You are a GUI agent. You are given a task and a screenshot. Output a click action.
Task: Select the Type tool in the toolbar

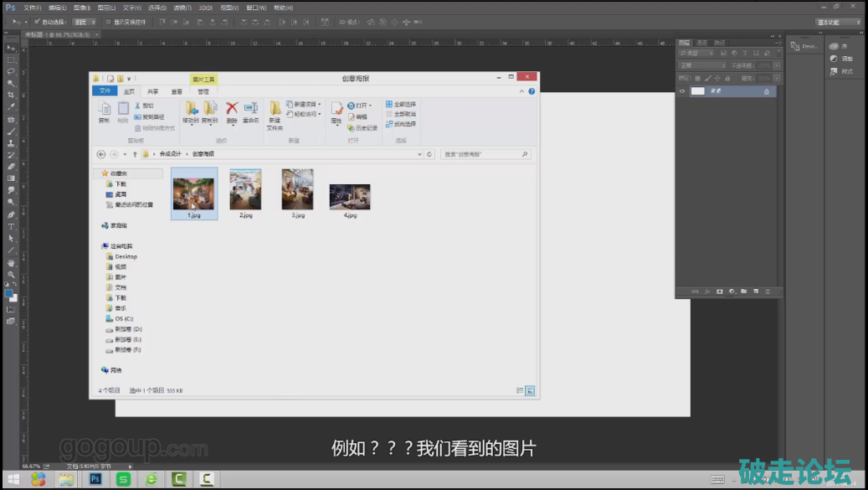12,226
